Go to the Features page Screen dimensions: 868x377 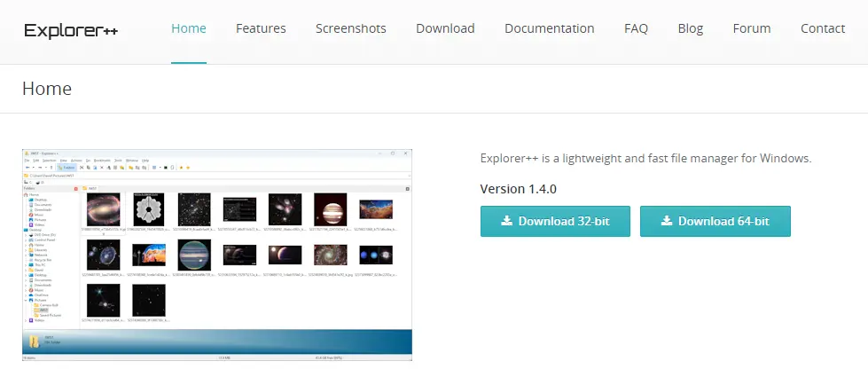(x=261, y=28)
